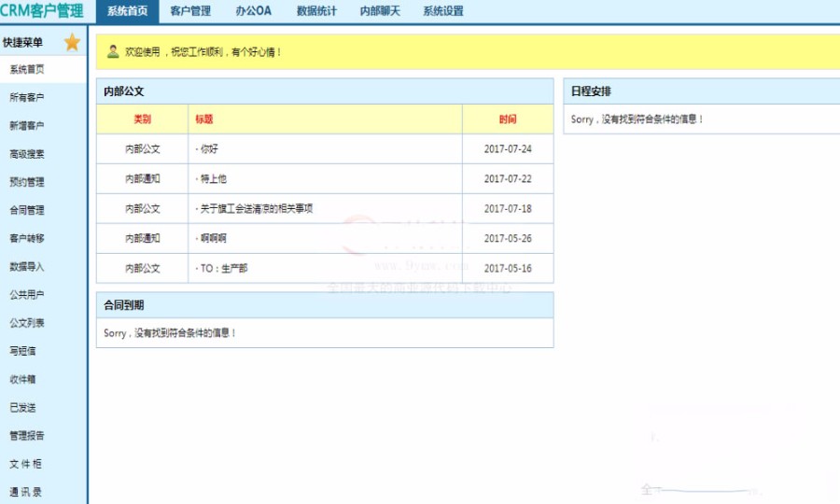Screen dimensions: 840x504
Task: Open the notice titled 特上他
Action: (213, 179)
